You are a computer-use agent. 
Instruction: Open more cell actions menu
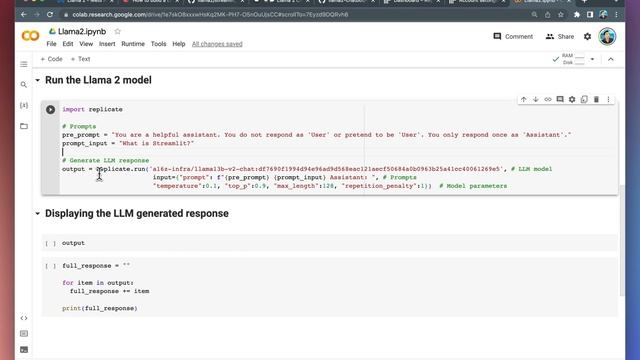608,100
